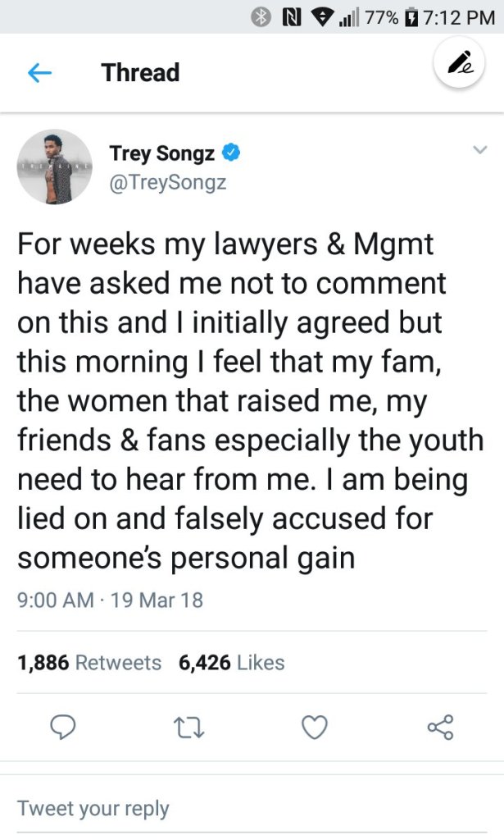Tap the reply speech bubble icon
The image size is (504, 840).
coord(65,726)
